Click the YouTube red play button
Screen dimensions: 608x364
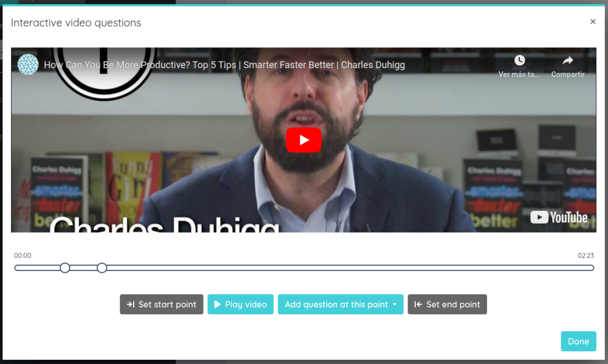[x=303, y=140]
